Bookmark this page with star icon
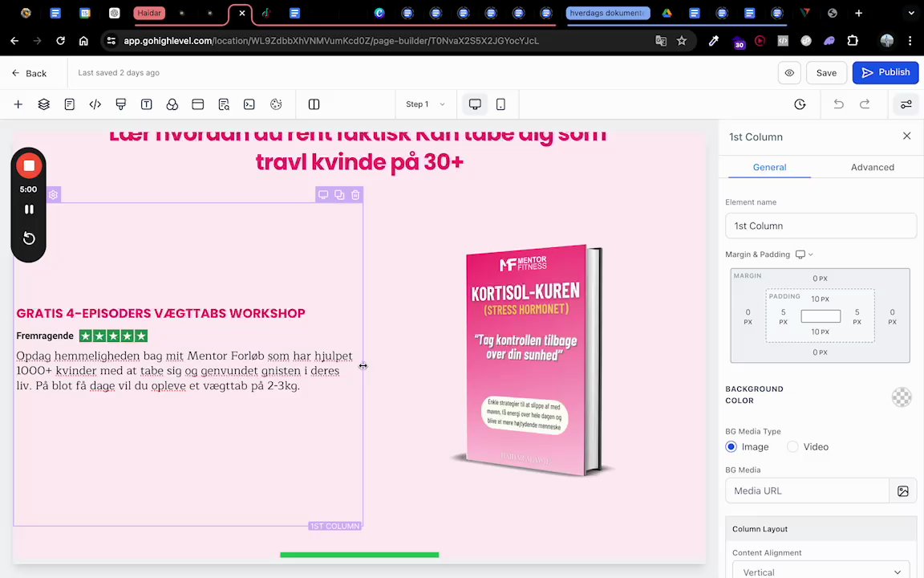Viewport: 924px width, 578px height. point(682,41)
